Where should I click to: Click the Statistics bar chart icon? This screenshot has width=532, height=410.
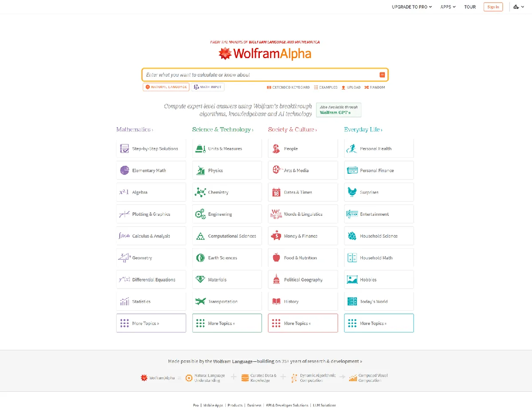tap(125, 301)
